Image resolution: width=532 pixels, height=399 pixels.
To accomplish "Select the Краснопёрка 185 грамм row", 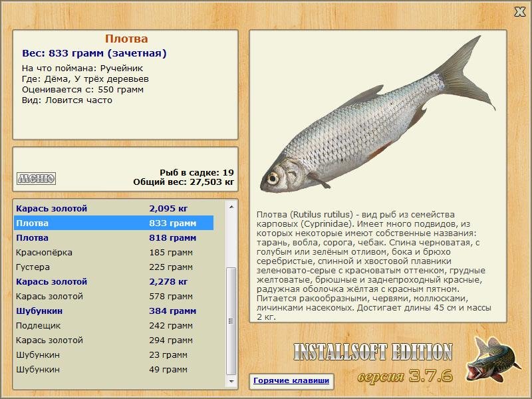I will click(114, 252).
